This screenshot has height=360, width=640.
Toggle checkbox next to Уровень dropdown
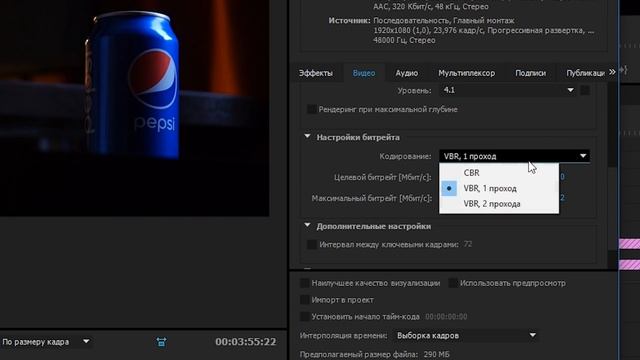(584, 90)
